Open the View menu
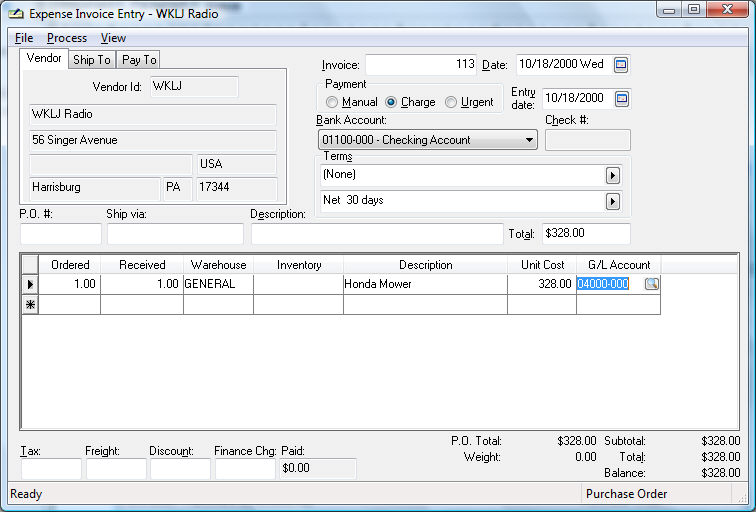 point(113,38)
